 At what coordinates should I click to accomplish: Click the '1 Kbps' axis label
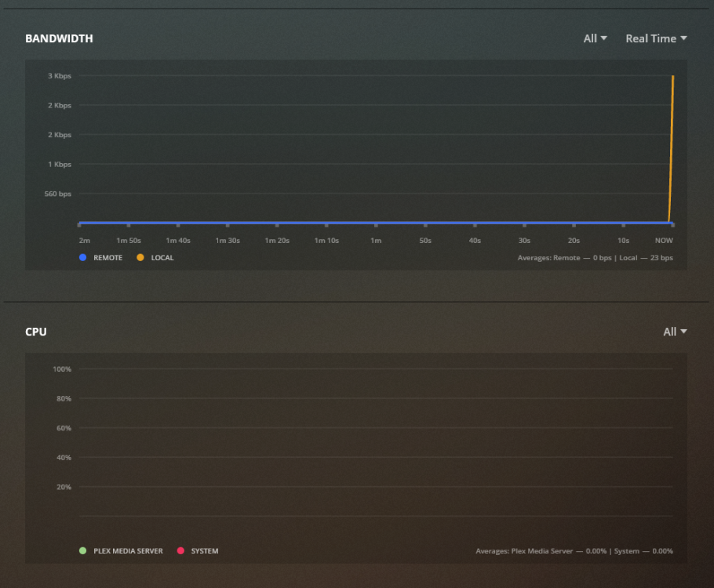click(60, 165)
